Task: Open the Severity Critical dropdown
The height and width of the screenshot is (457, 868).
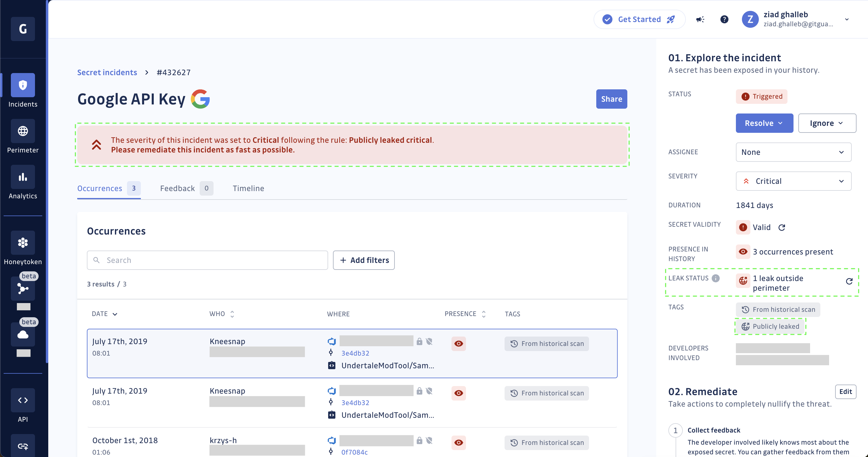Action: 793,181
